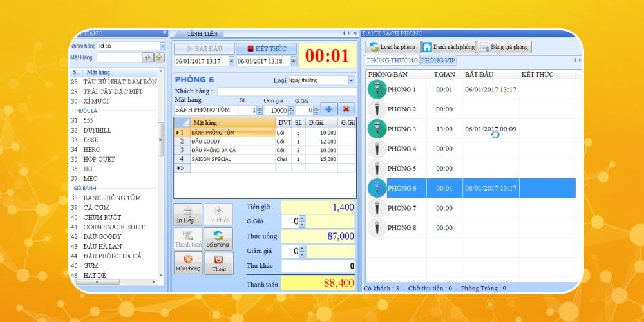This screenshot has height=322, width=644.
Task: Select DUNHILL in the item list
Action: point(97,130)
